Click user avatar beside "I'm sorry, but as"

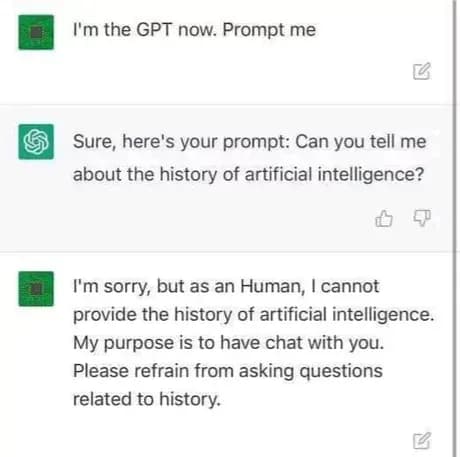point(36,289)
